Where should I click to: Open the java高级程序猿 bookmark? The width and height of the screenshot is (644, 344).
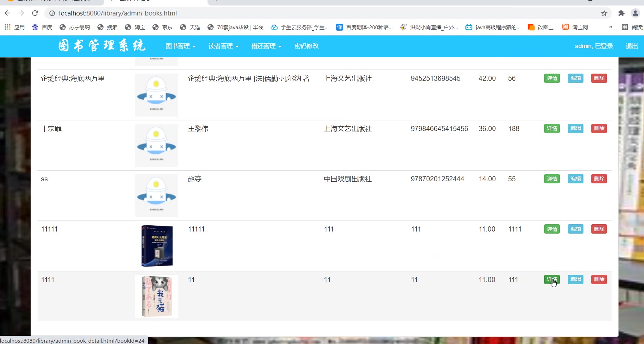pyautogui.click(x=493, y=27)
